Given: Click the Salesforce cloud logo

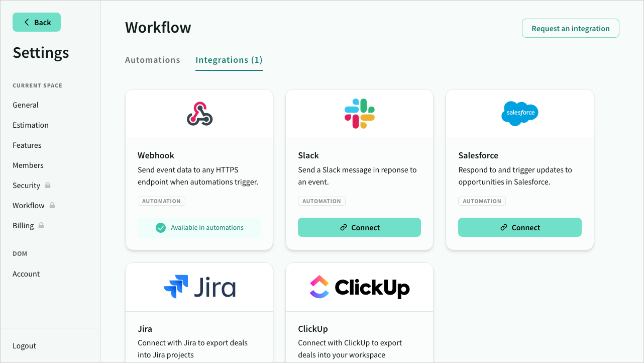Looking at the screenshot, I should click(519, 113).
